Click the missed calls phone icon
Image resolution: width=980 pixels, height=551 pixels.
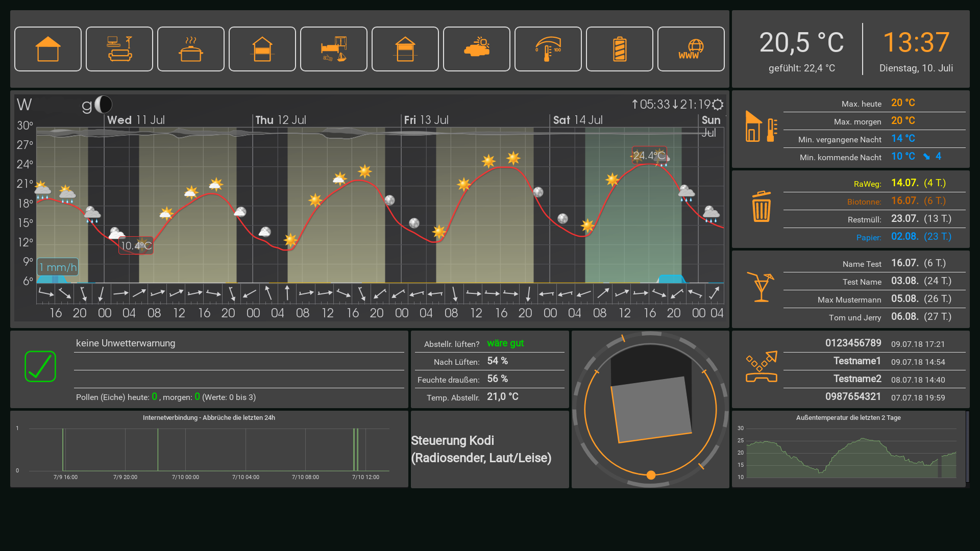coord(761,366)
